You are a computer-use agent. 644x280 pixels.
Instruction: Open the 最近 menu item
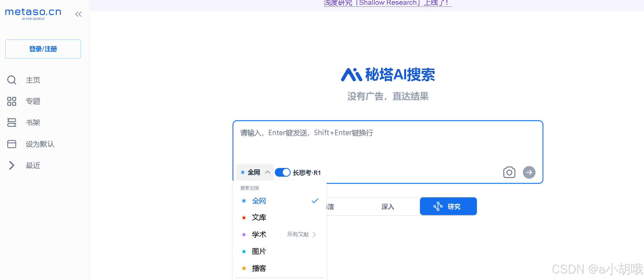(33, 165)
